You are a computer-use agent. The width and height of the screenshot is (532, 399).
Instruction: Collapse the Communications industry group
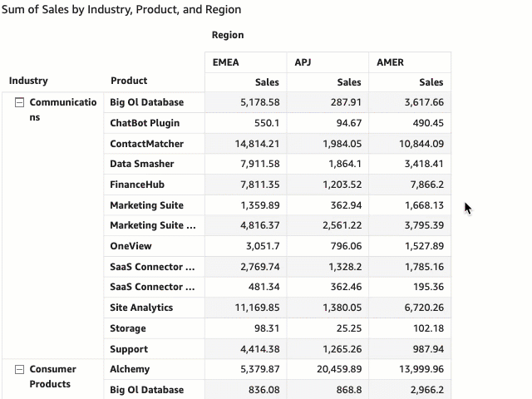(19, 102)
